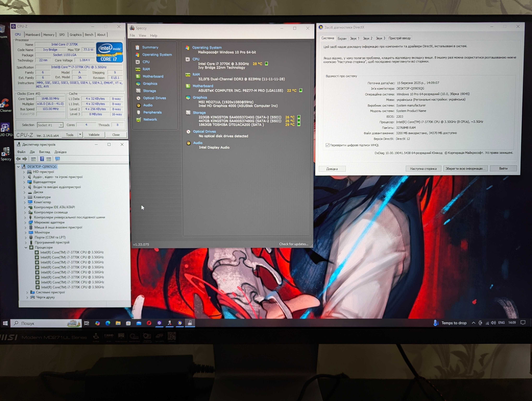Expand the HID-пристрої node

(24, 172)
